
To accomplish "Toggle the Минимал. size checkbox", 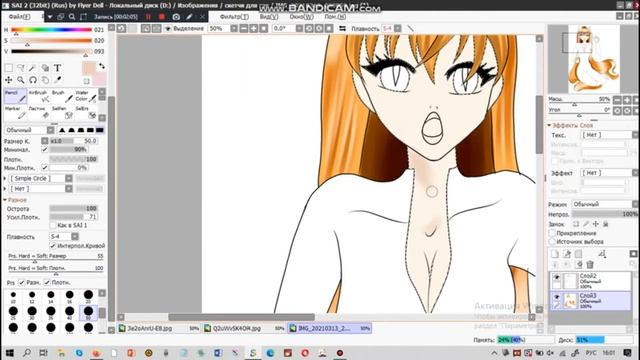I will [x=44, y=149].
